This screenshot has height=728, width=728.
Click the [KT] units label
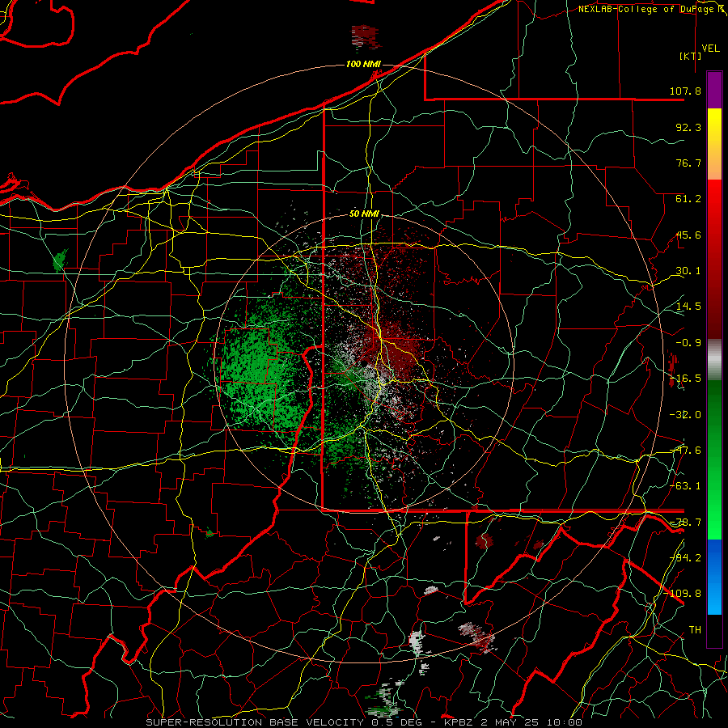tap(690, 56)
